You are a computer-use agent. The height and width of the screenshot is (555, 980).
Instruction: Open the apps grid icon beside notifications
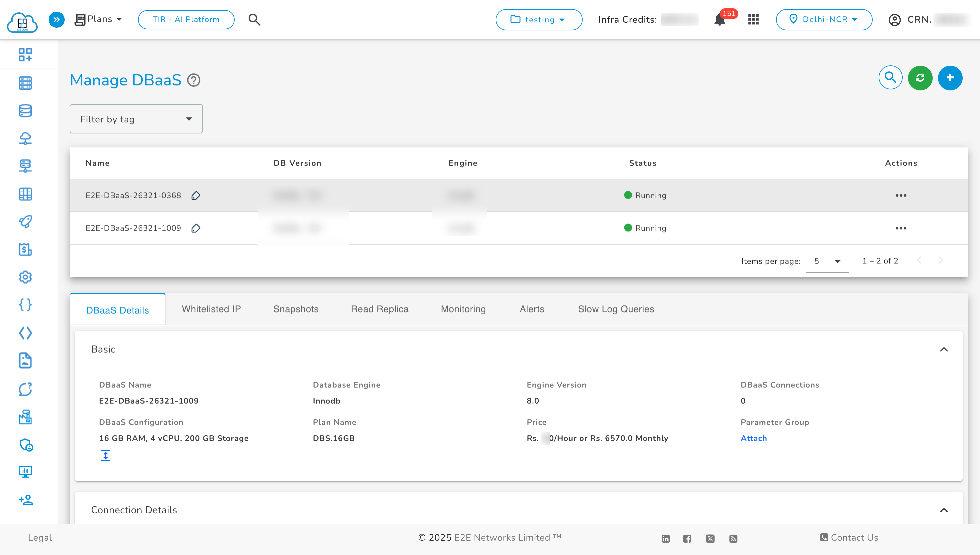[753, 19]
